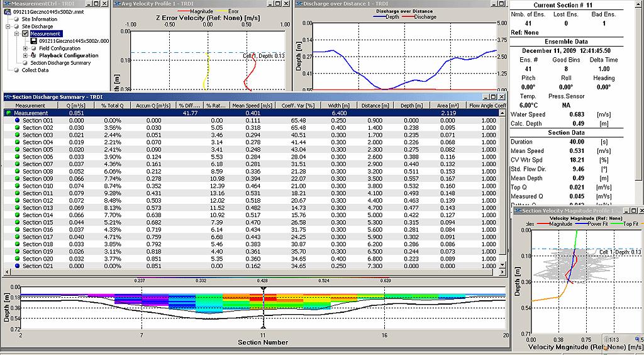Click the blue dot beside Section 001
Image resolution: width=644 pixels, height=355 pixels.
17,120
